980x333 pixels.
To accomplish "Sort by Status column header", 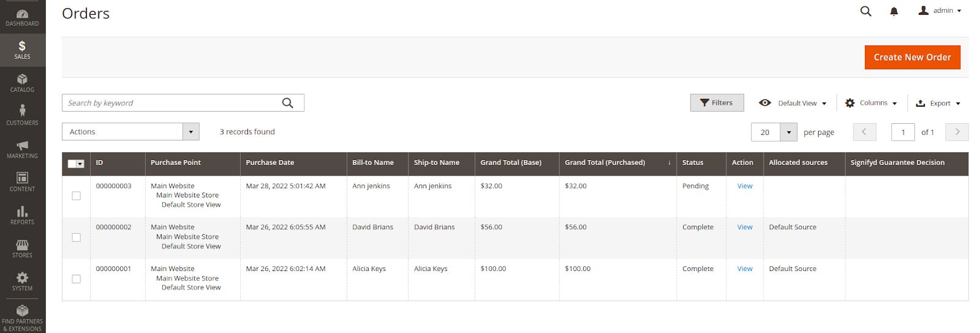I will [701, 163].
